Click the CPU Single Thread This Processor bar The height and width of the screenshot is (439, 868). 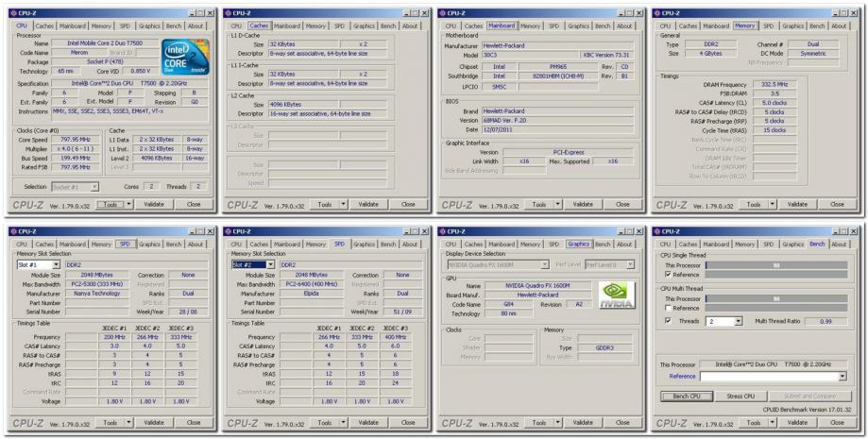(x=776, y=265)
